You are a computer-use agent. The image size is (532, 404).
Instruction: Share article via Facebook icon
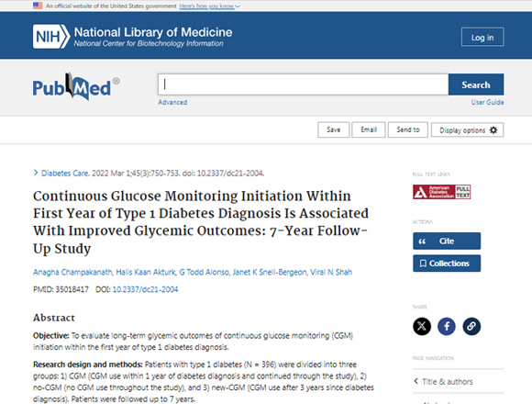pyautogui.click(x=447, y=326)
